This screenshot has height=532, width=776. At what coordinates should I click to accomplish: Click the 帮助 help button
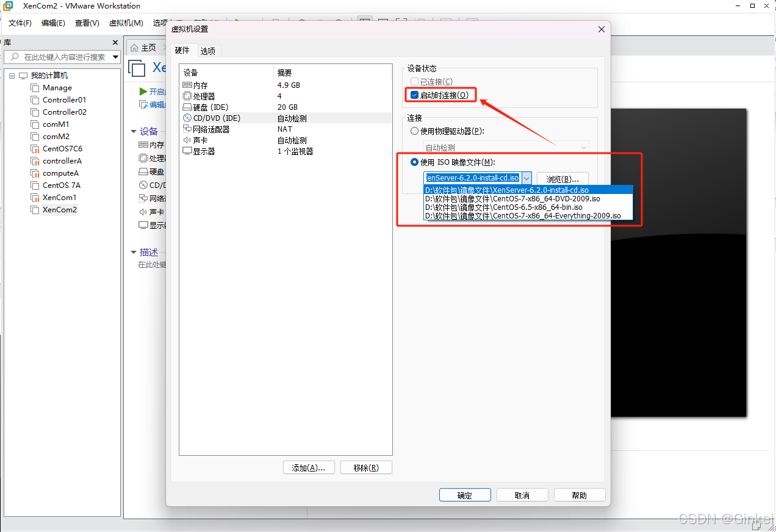point(580,495)
